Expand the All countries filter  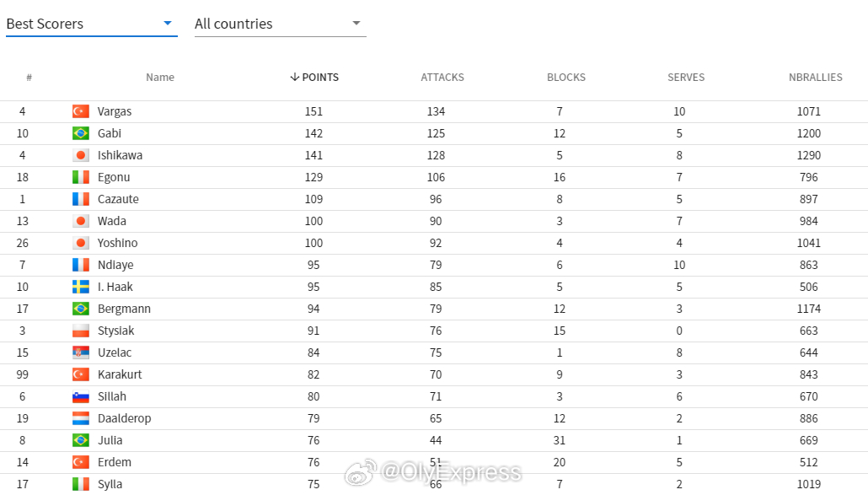(x=280, y=24)
